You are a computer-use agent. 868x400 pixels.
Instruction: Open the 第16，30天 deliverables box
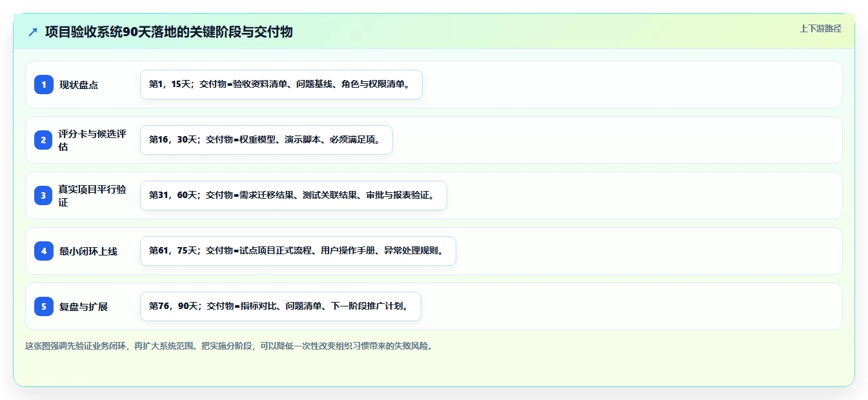(x=267, y=140)
